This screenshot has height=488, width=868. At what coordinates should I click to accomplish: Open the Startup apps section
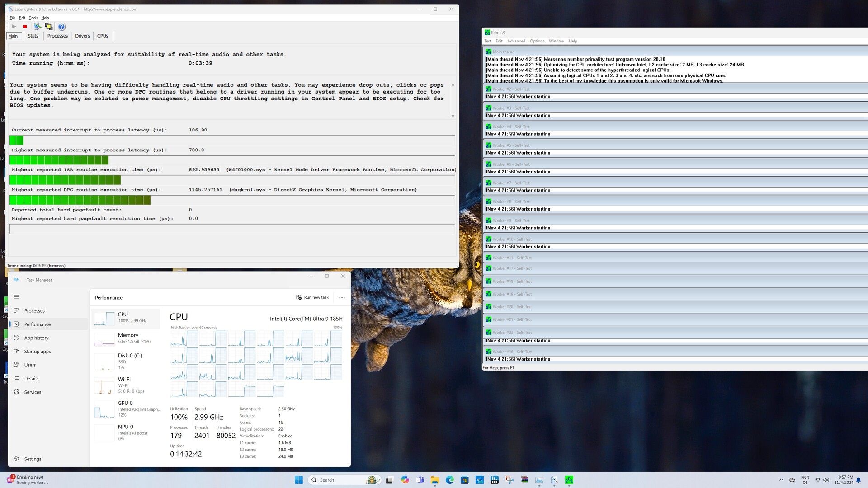click(37, 352)
